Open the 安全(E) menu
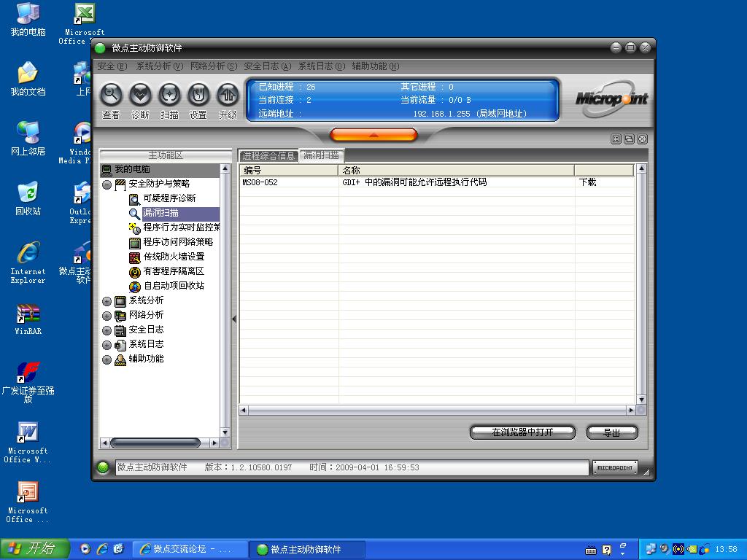 pyautogui.click(x=112, y=66)
